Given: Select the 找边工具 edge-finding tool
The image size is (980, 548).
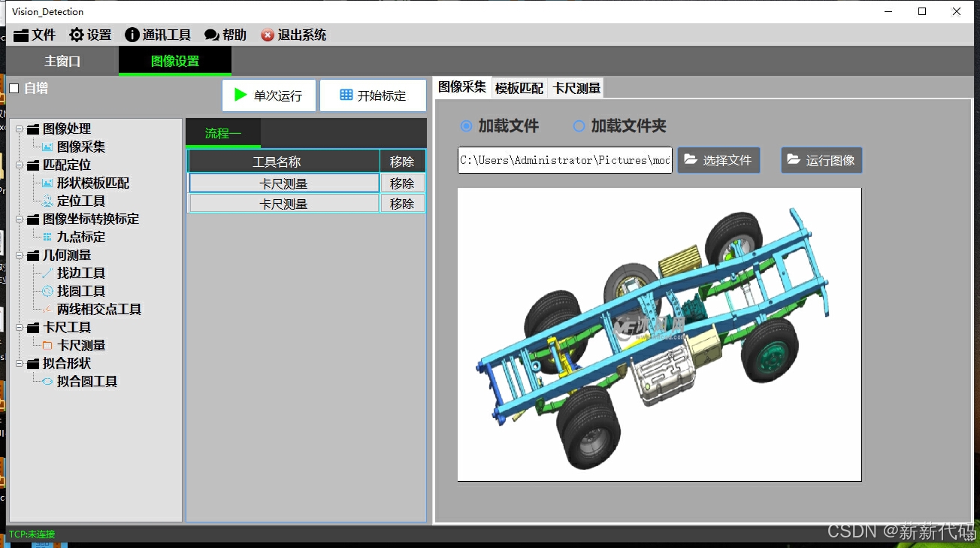Looking at the screenshot, I should (x=80, y=273).
